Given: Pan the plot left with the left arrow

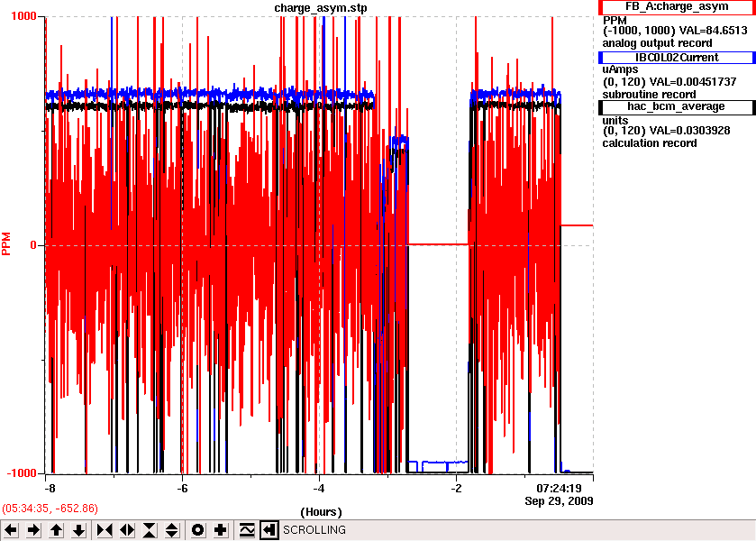Looking at the screenshot, I should (x=11, y=530).
